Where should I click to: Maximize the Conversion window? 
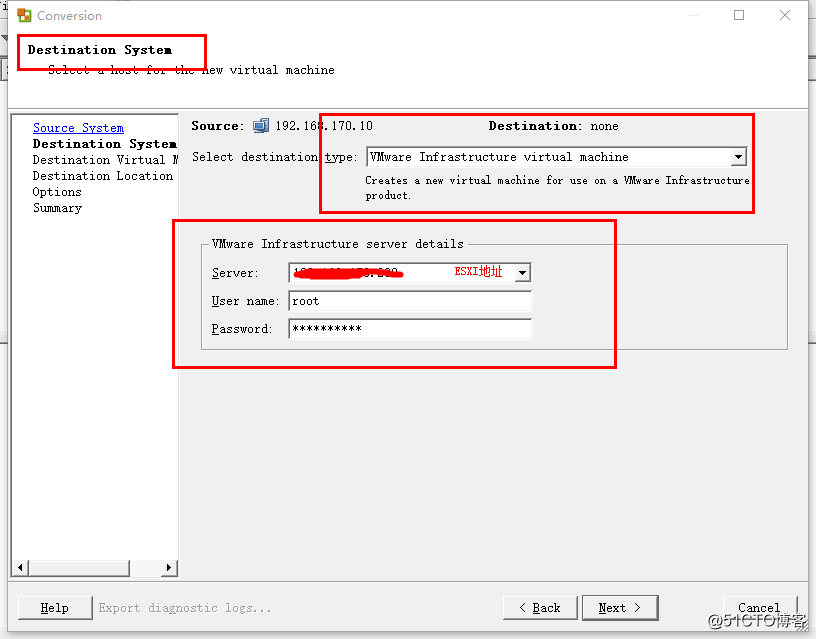(x=739, y=15)
